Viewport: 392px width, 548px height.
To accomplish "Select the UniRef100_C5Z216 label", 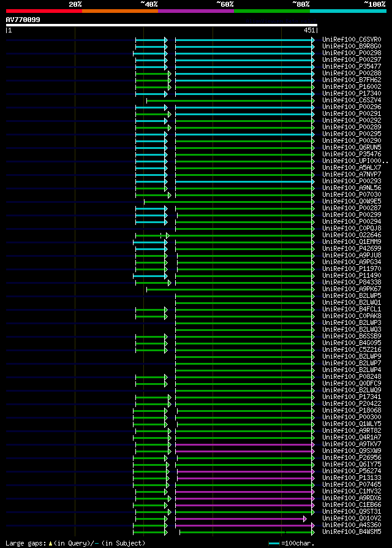I will [352, 350].
